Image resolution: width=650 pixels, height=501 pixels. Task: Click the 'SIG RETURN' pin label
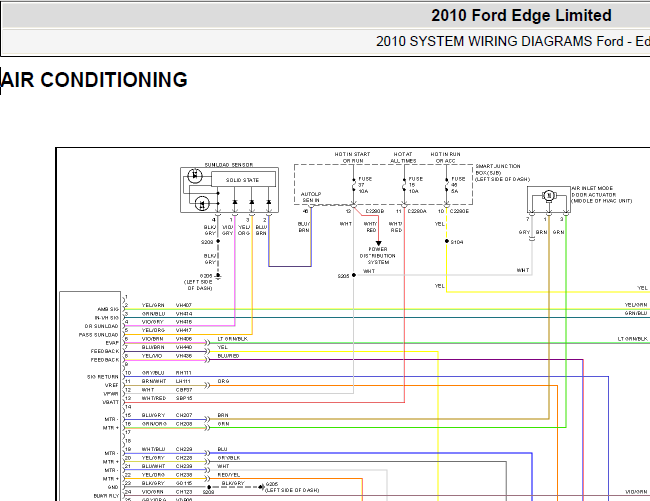coord(103,377)
